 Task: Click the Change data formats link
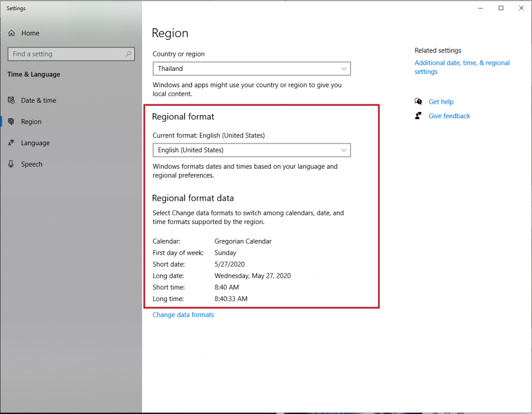pos(183,314)
